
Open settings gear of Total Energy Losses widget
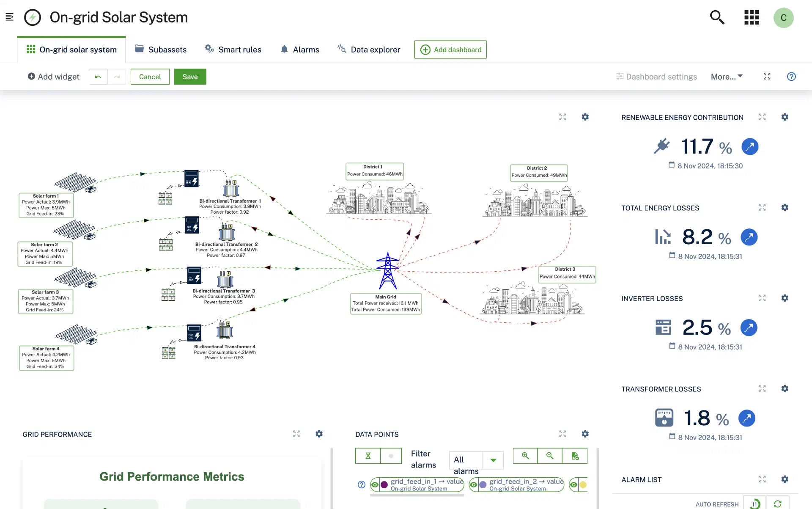(785, 207)
